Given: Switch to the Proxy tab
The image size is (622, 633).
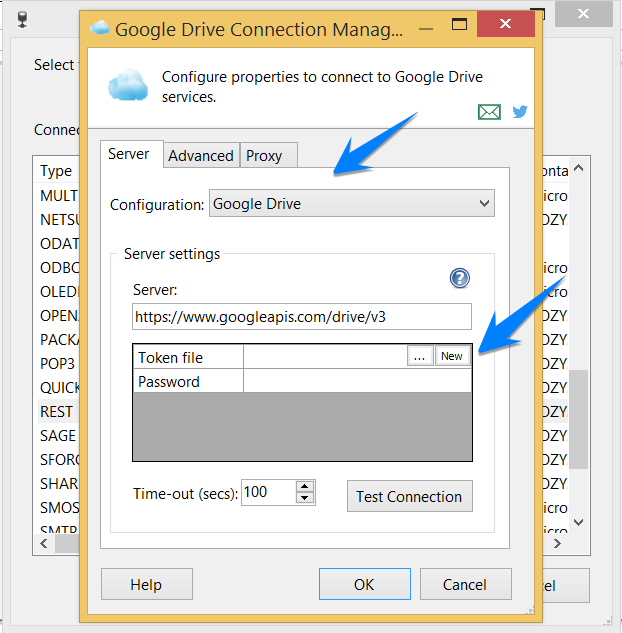Looking at the screenshot, I should click(x=268, y=155).
